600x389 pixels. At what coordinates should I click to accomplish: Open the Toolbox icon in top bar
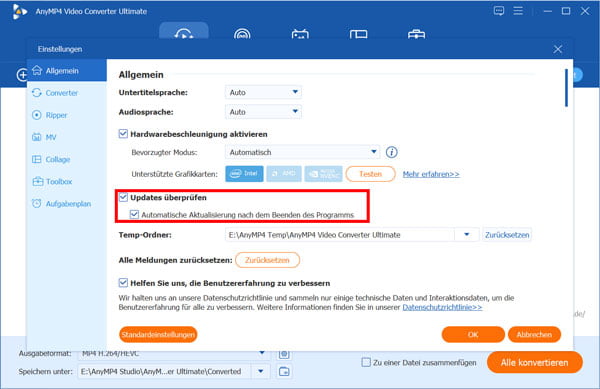[x=416, y=34]
